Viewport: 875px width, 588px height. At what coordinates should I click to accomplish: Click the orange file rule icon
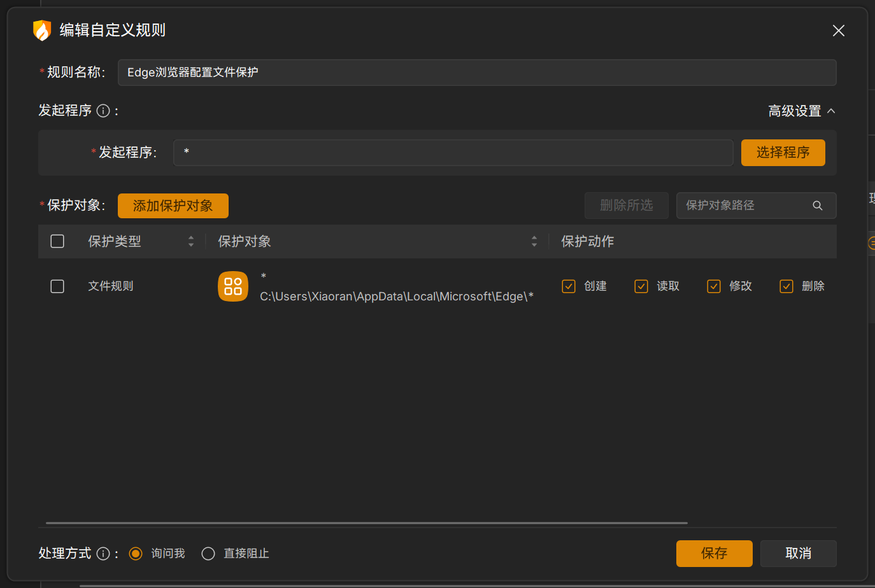pos(233,286)
